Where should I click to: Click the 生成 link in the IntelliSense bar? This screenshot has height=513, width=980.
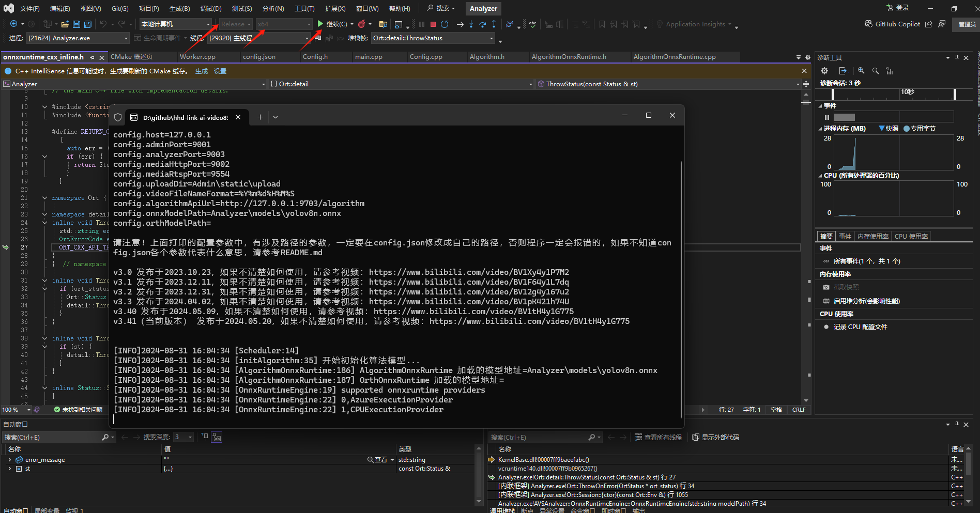[x=201, y=71]
